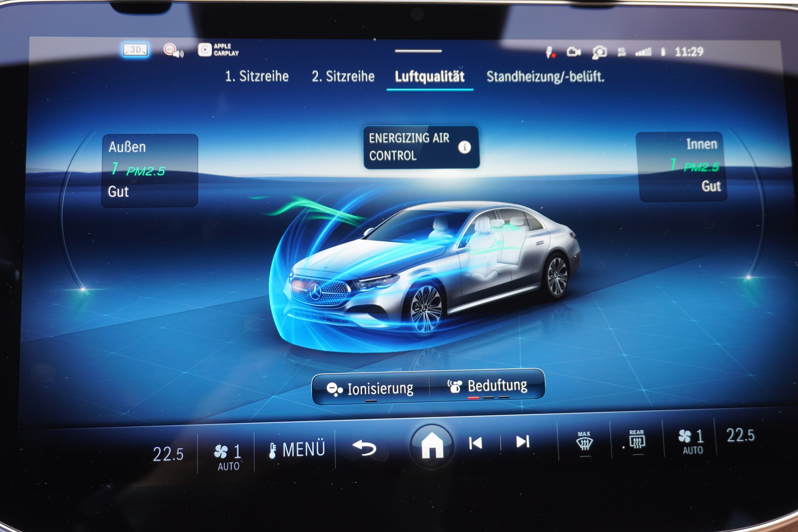Skip to next track
The height and width of the screenshot is (532, 798).
click(x=522, y=441)
